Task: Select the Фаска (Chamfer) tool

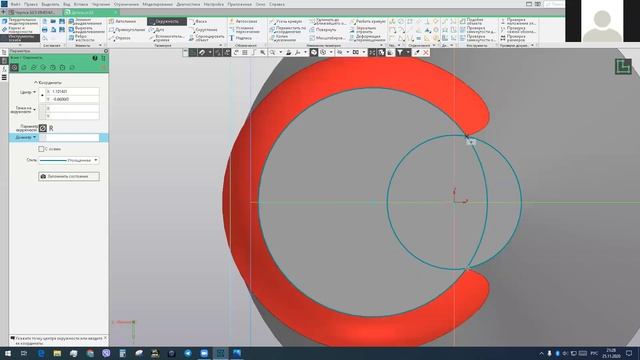Action: 198,21
